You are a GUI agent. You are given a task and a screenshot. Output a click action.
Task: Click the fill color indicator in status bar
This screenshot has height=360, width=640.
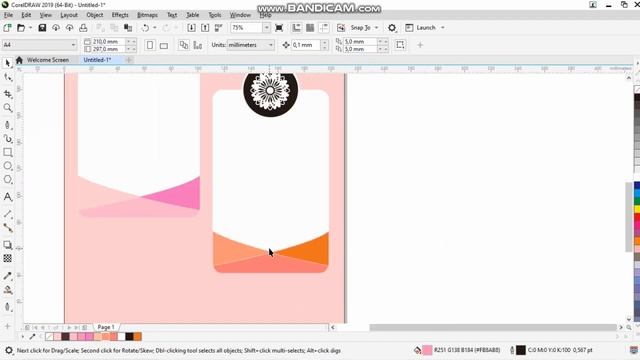click(x=427, y=350)
